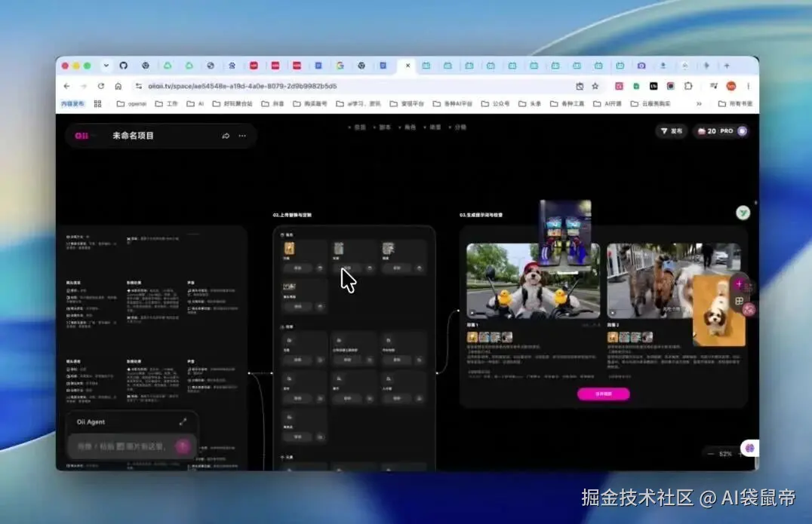Open the 工作 bookmark folder

(x=166, y=103)
